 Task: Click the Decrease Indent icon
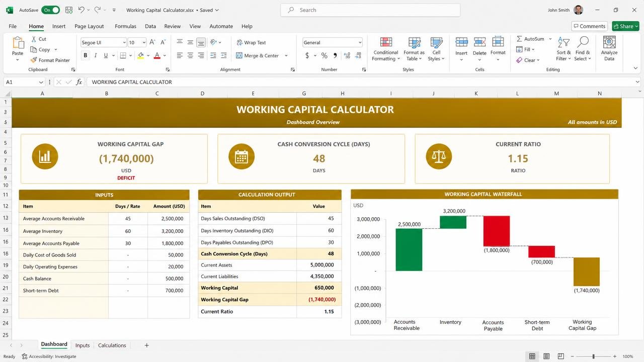click(213, 56)
